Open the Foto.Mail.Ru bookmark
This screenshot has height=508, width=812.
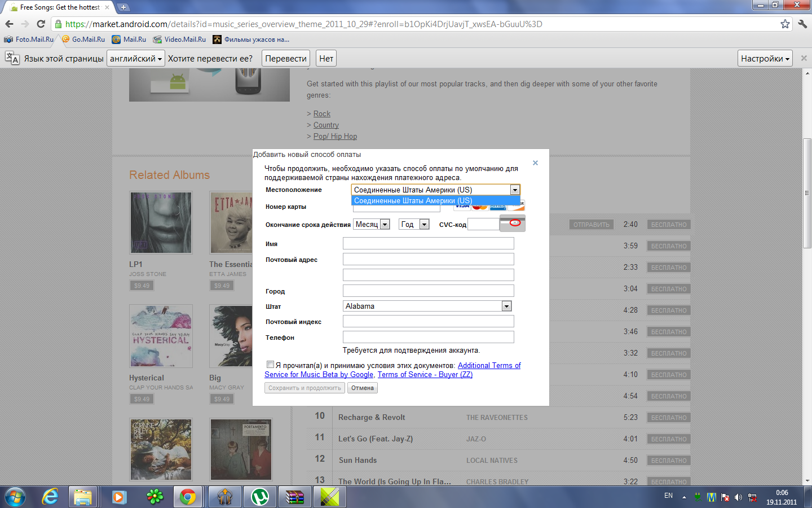click(29, 40)
